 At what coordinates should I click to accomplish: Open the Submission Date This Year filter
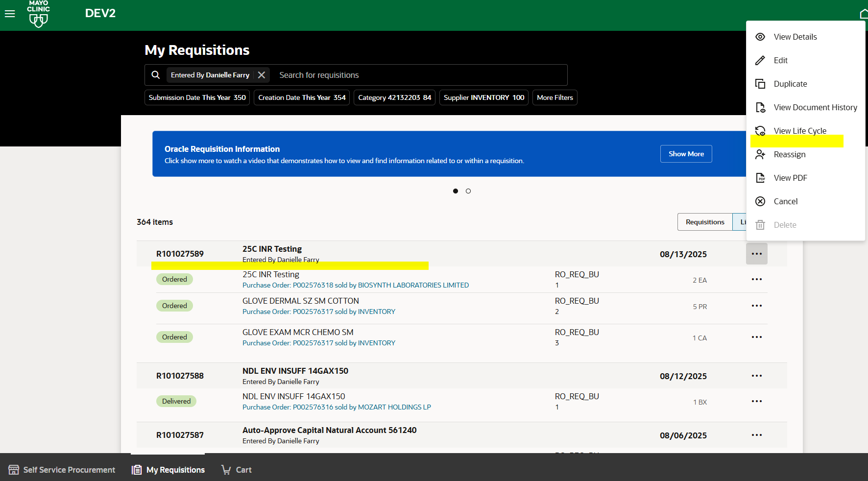(x=196, y=97)
